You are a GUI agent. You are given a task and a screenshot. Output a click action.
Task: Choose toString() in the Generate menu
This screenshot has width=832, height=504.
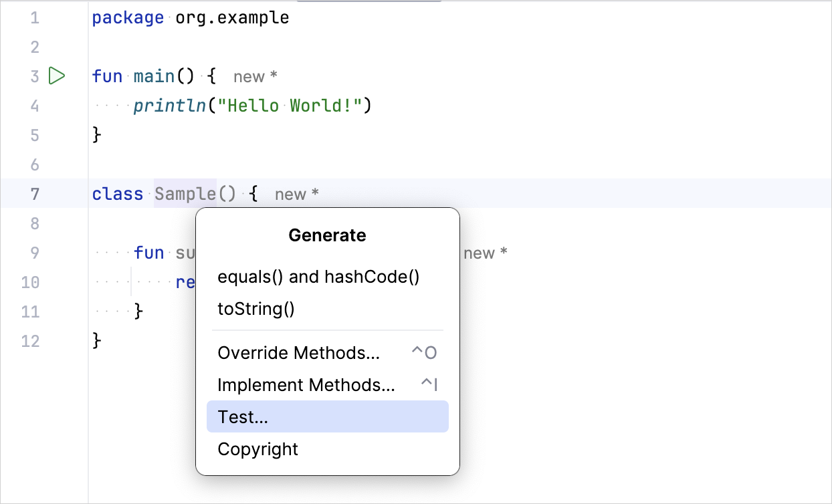[x=255, y=309]
